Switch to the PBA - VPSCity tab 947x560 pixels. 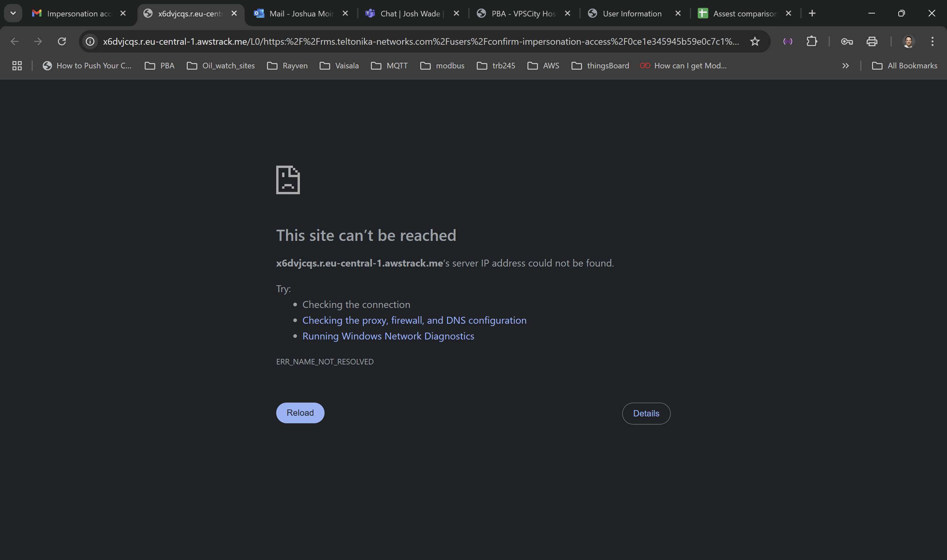click(523, 13)
